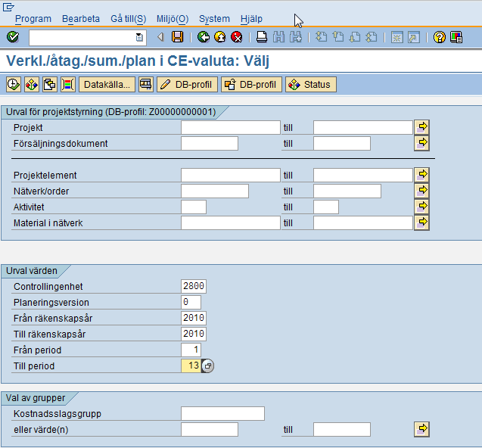Open multiple selection for Projekt
Screen dimensions: 482x448
pyautogui.click(x=421, y=127)
